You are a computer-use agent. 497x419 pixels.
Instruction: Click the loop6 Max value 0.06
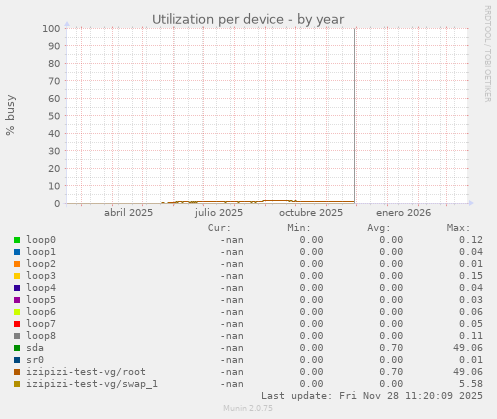coord(471,312)
